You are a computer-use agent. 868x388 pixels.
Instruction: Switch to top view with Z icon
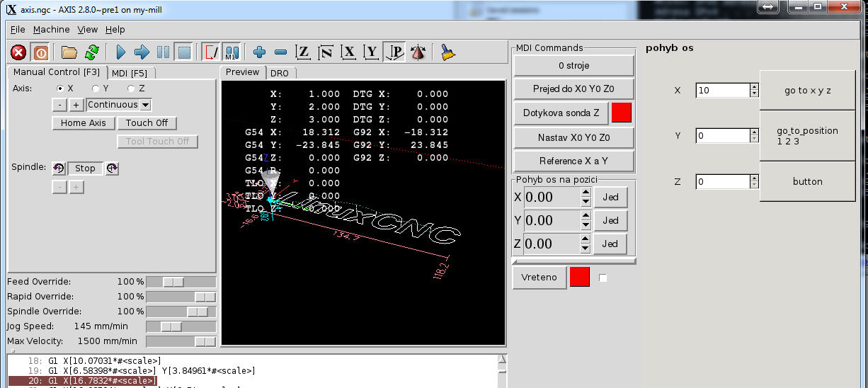click(303, 52)
